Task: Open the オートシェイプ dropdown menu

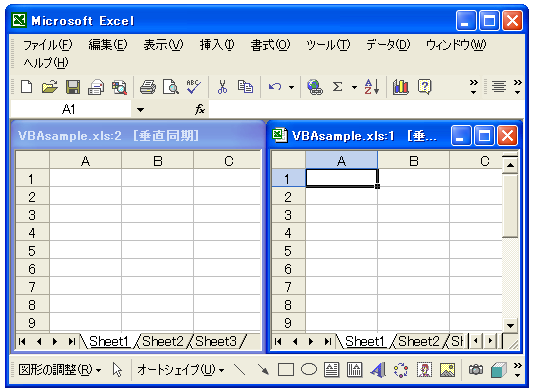Action: coord(180,370)
